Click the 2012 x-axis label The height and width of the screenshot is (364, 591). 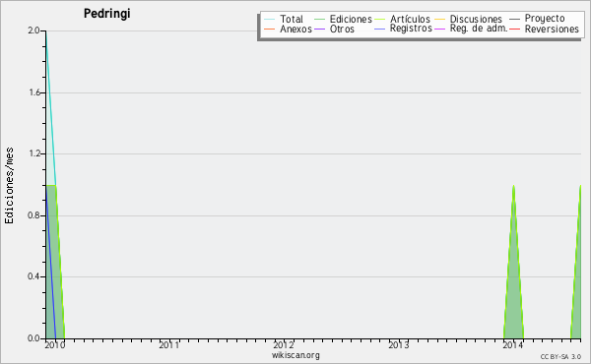[284, 345]
